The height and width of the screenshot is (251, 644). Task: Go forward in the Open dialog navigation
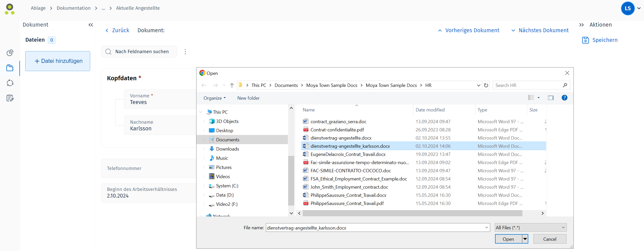coord(215,85)
